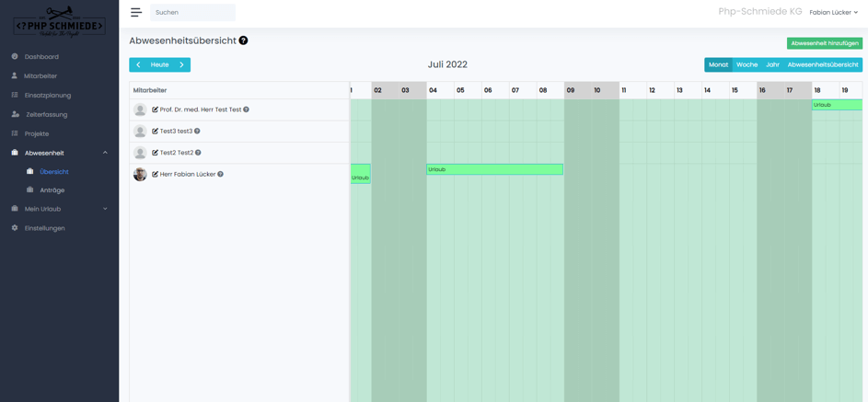The height and width of the screenshot is (402, 868).
Task: Click info icon next to Test2 Test2
Action: click(198, 153)
